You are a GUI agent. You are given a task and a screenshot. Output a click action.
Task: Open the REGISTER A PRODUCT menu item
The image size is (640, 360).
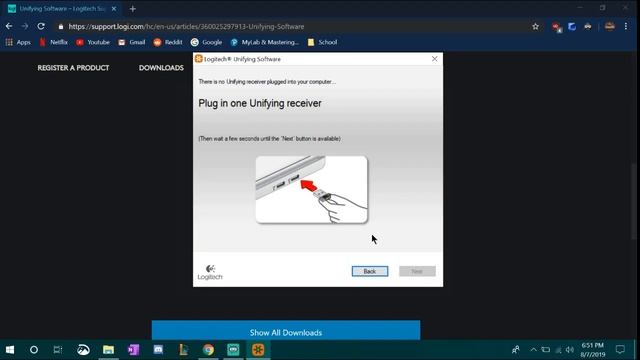tap(73, 68)
